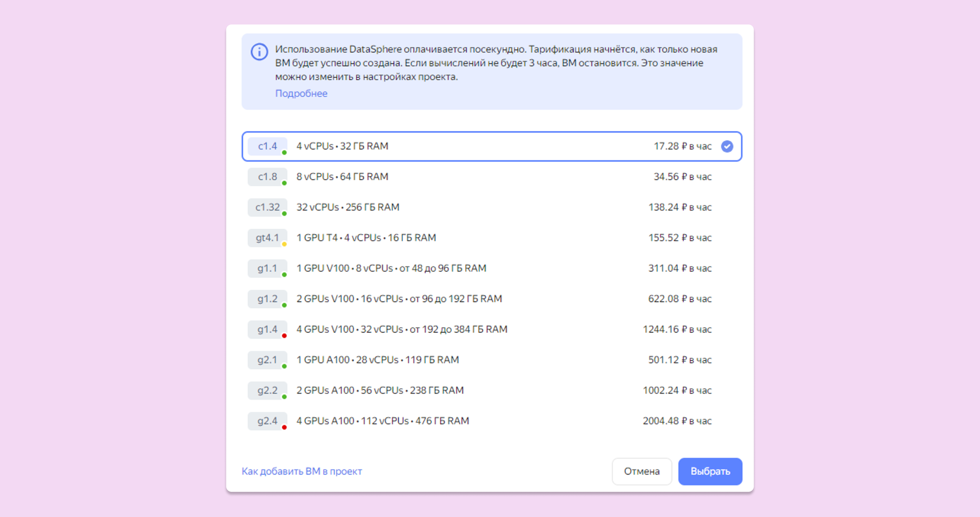Click the green status dot on c1.4 badge
This screenshot has height=517, width=980.
pyautogui.click(x=284, y=153)
